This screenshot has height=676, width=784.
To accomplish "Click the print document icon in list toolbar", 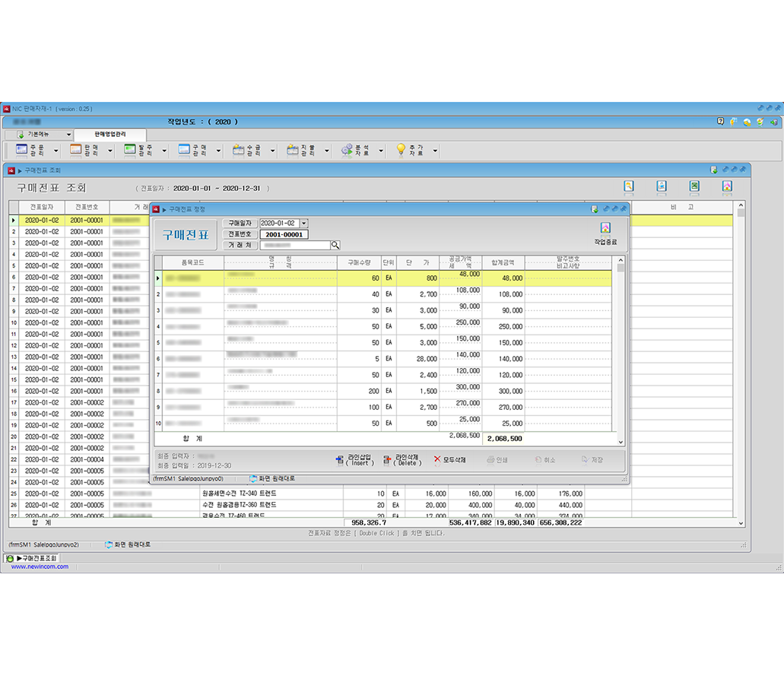I will click(x=662, y=186).
